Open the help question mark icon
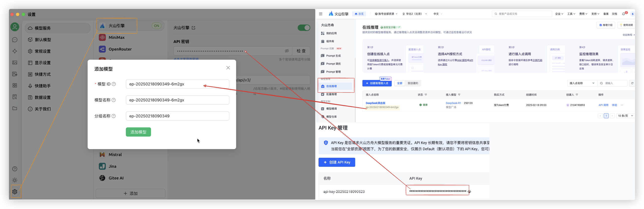 (x=15, y=169)
